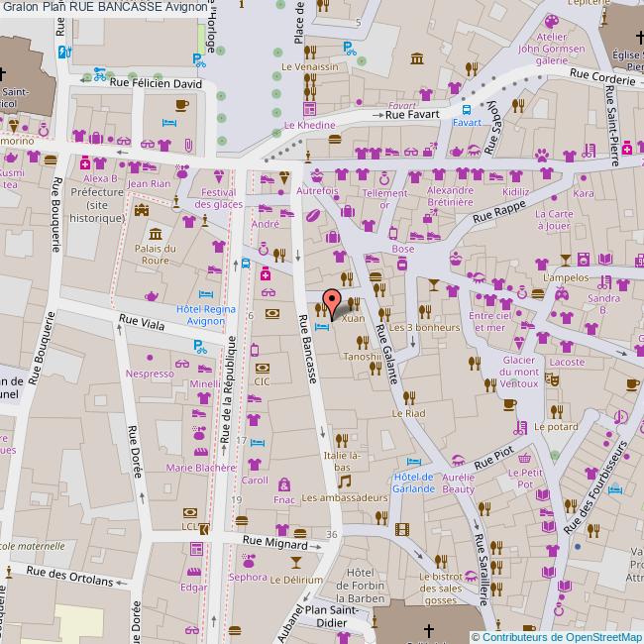Viewport: 644px width, 644px height.
Task: Select the Marie Blachère label
Action: pyautogui.click(x=201, y=468)
